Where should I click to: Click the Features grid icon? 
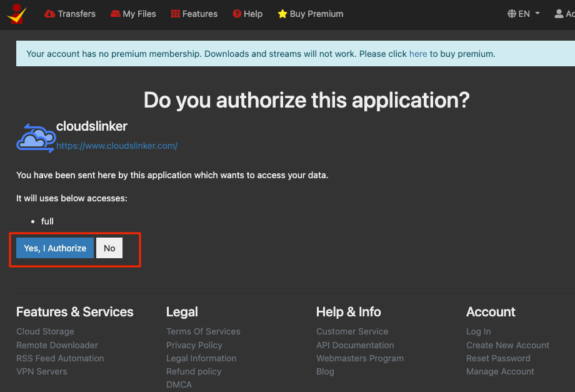click(x=175, y=14)
